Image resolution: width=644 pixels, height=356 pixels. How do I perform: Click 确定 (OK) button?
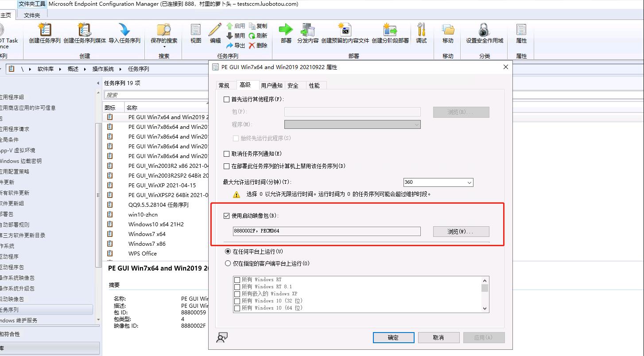pyautogui.click(x=393, y=337)
